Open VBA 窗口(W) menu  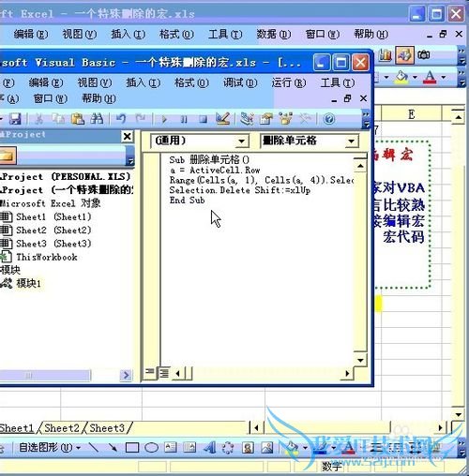tap(51, 99)
